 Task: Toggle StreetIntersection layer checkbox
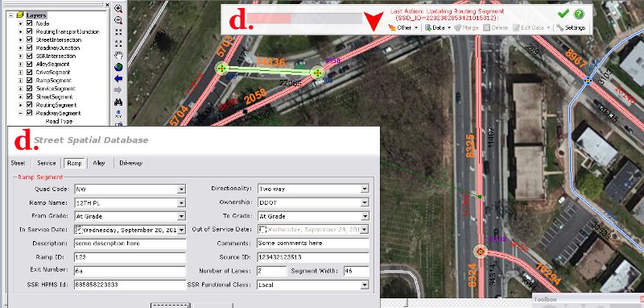point(29,40)
